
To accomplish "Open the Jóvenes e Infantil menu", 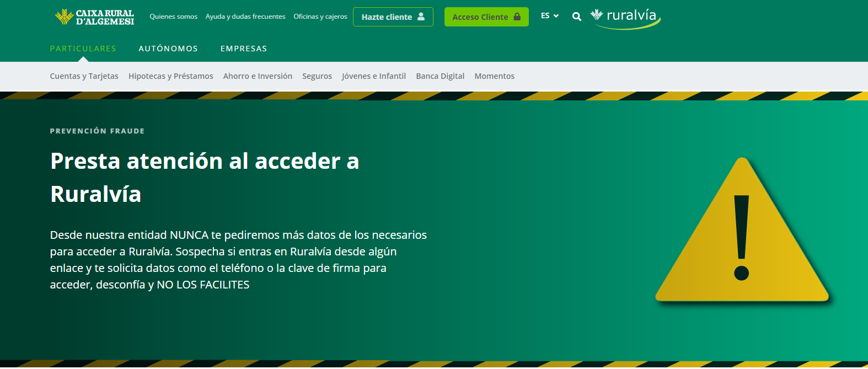I will tap(374, 76).
